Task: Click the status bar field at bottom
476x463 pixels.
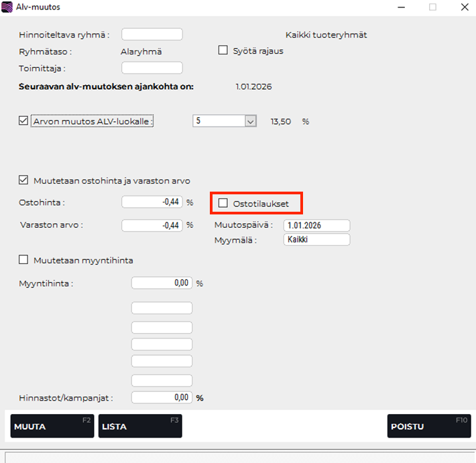Action: coord(241,458)
